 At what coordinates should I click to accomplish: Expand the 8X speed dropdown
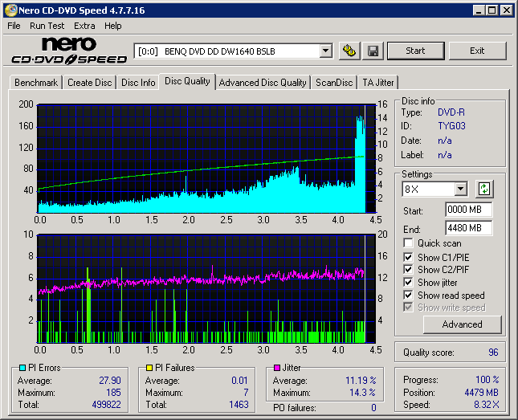pyautogui.click(x=460, y=190)
